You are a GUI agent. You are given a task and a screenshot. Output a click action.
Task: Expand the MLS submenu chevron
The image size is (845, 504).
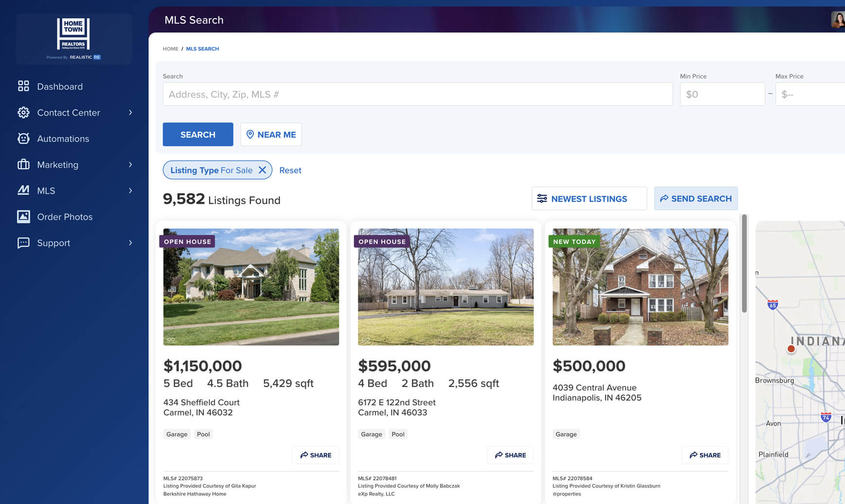point(130,191)
